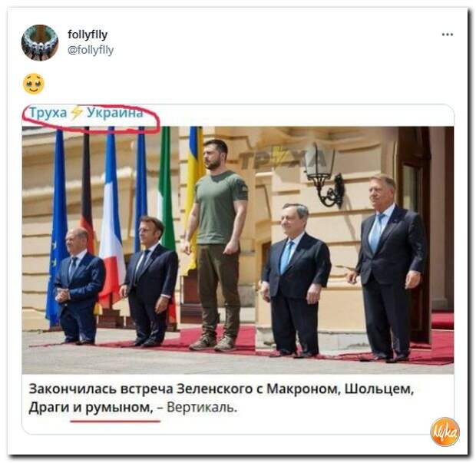Click the wall-mounted lantern in the photo
476x463 pixels.
click(325, 176)
